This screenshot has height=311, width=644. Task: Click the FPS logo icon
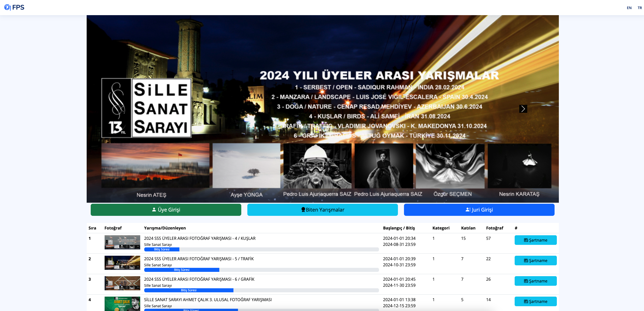click(x=8, y=7)
